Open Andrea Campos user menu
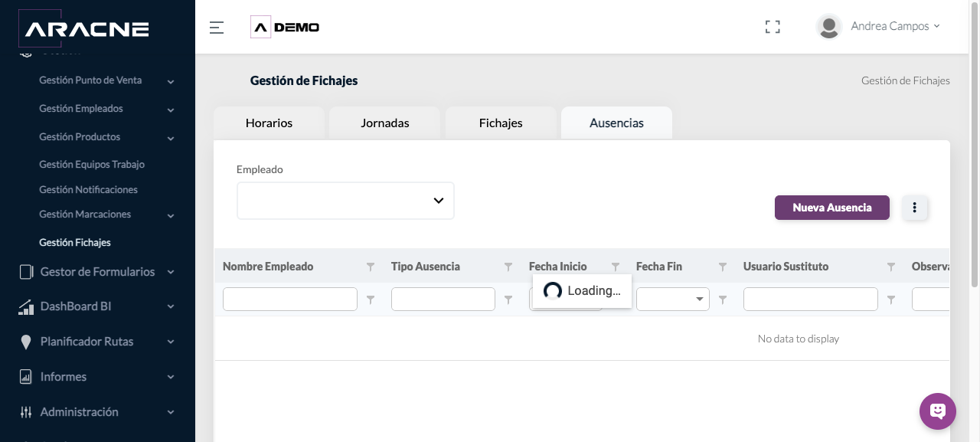This screenshot has height=442, width=980. tap(895, 27)
